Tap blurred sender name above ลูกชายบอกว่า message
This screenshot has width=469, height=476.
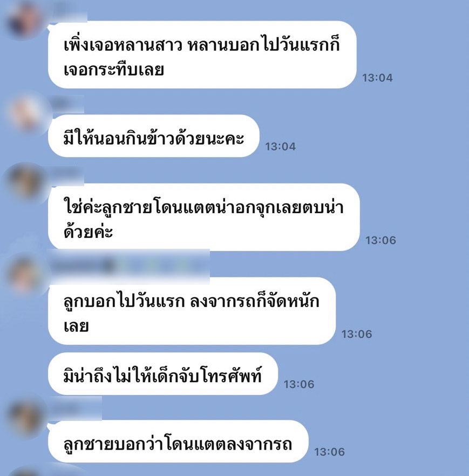(x=76, y=409)
